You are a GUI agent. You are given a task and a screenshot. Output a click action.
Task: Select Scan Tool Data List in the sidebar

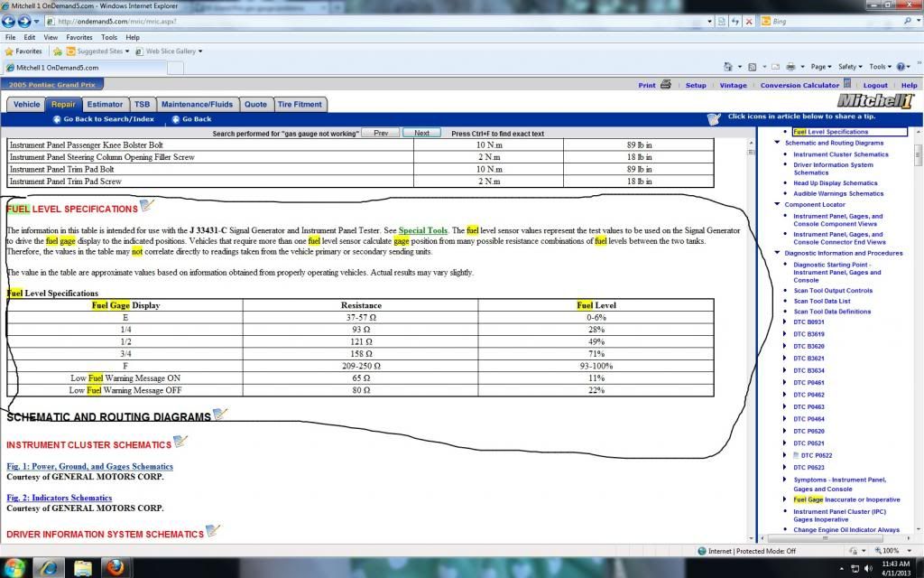(821, 301)
